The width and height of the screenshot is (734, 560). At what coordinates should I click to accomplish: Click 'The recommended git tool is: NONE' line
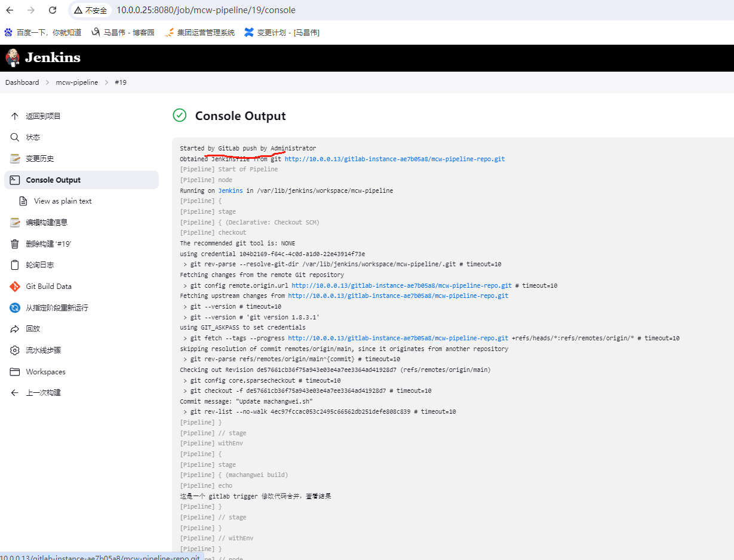coord(237,243)
